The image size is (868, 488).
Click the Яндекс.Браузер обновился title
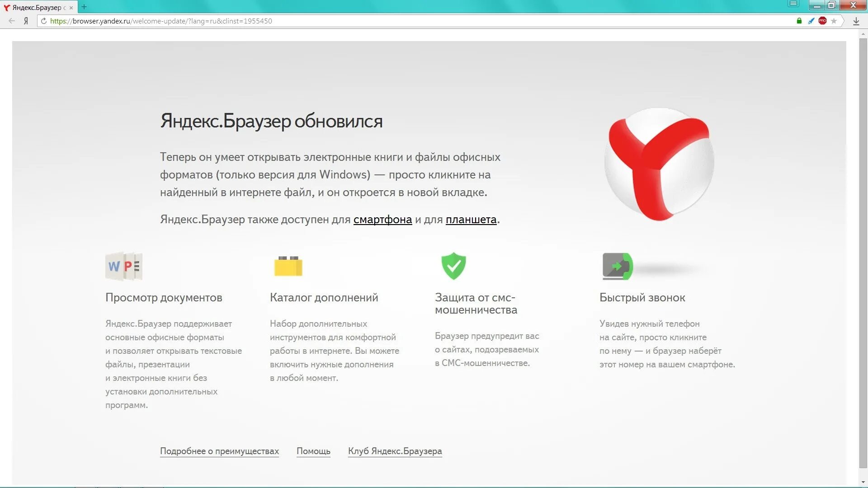tap(271, 121)
